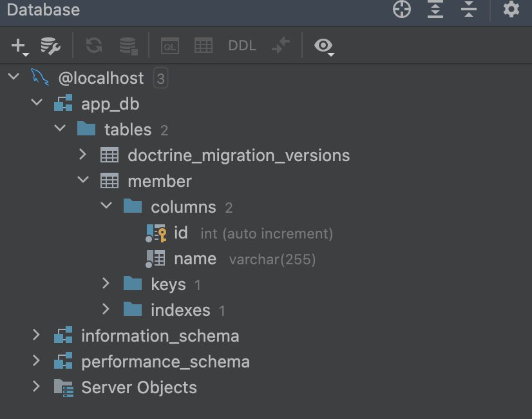Viewport: 532px width, 419px height.
Task: Click Select Opened File crosshair icon
Action: 402,10
